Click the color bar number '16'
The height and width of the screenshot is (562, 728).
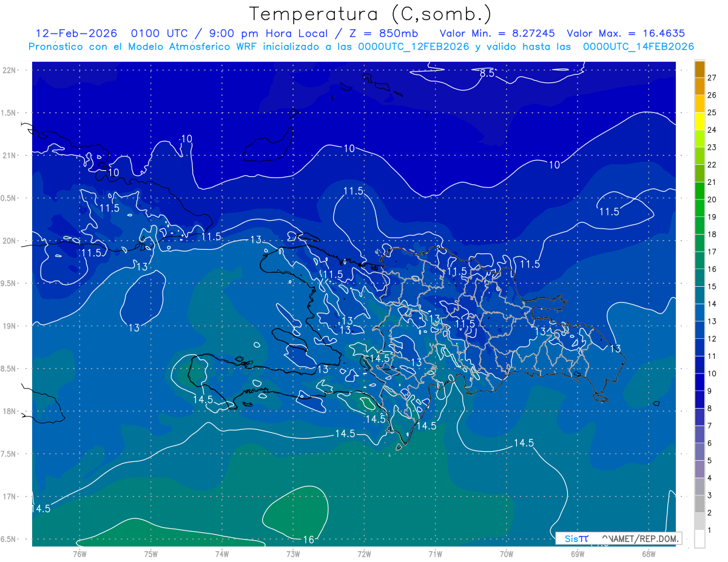[x=712, y=269]
